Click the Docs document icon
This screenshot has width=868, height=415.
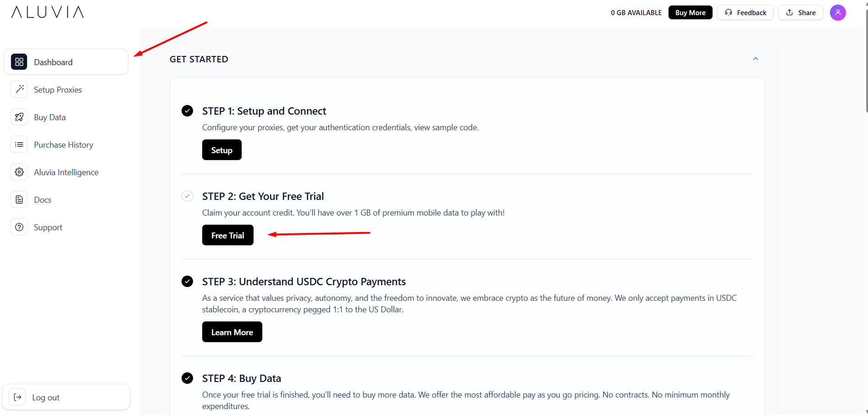(19, 199)
